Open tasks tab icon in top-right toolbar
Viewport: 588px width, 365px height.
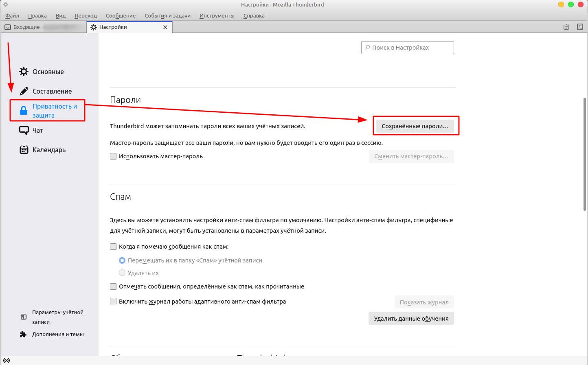tap(580, 27)
